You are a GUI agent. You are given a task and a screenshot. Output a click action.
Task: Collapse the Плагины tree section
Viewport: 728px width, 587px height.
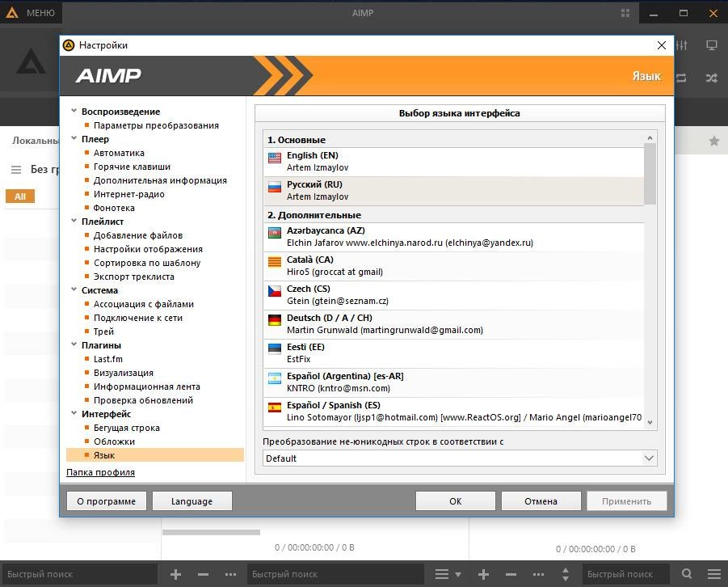pyautogui.click(x=74, y=345)
